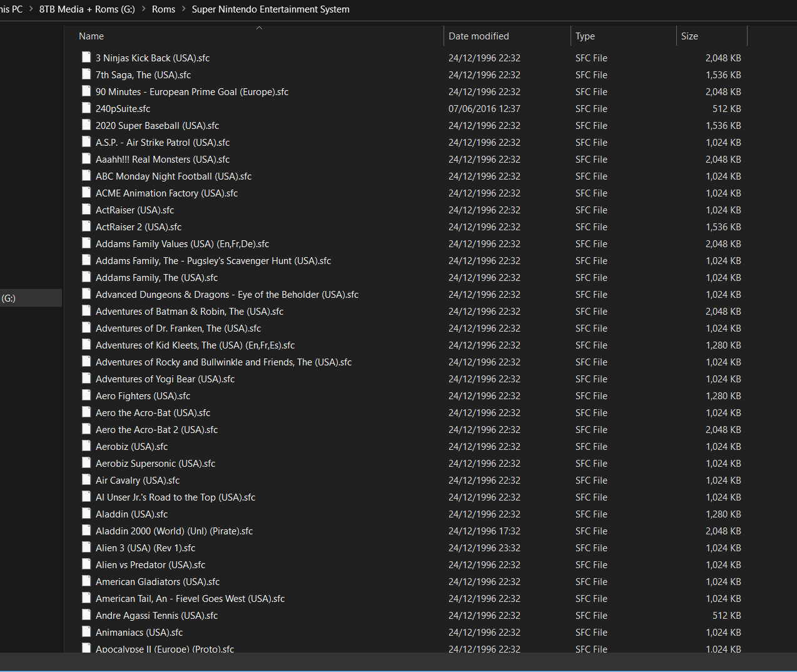Click the file icon for 3 Ninjas Kick Back
The height and width of the screenshot is (672, 797).
[86, 58]
